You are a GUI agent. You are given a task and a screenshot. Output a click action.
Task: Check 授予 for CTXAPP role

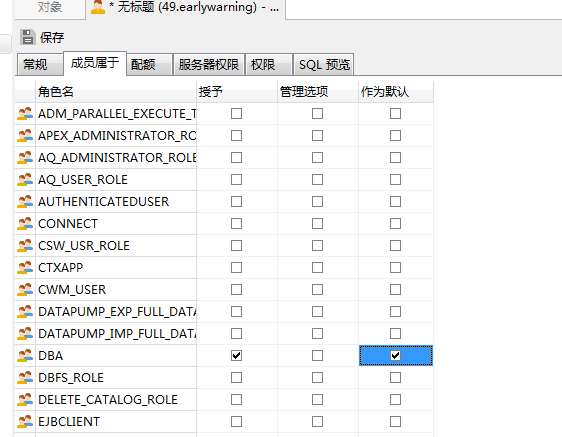click(x=236, y=267)
